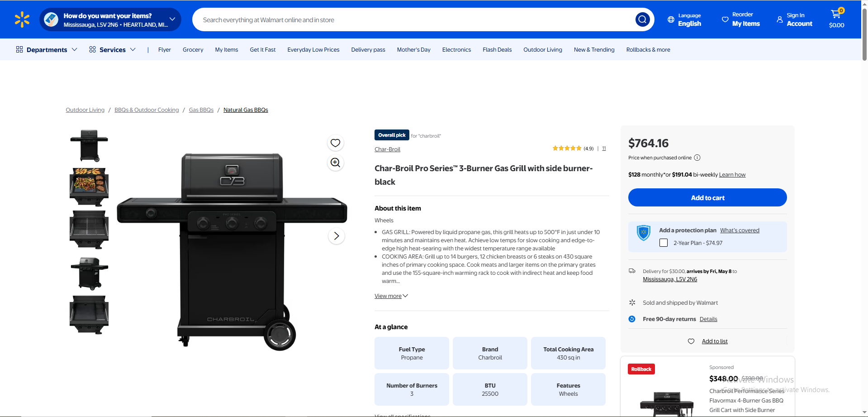Expand the Departments menu
Image resolution: width=868 pixels, height=417 pixels.
click(x=47, y=49)
